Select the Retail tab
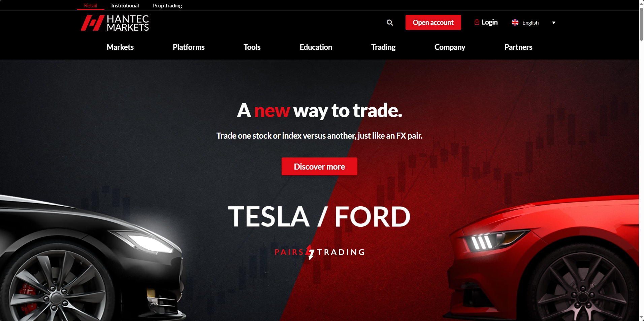The image size is (644, 321). 91,5
